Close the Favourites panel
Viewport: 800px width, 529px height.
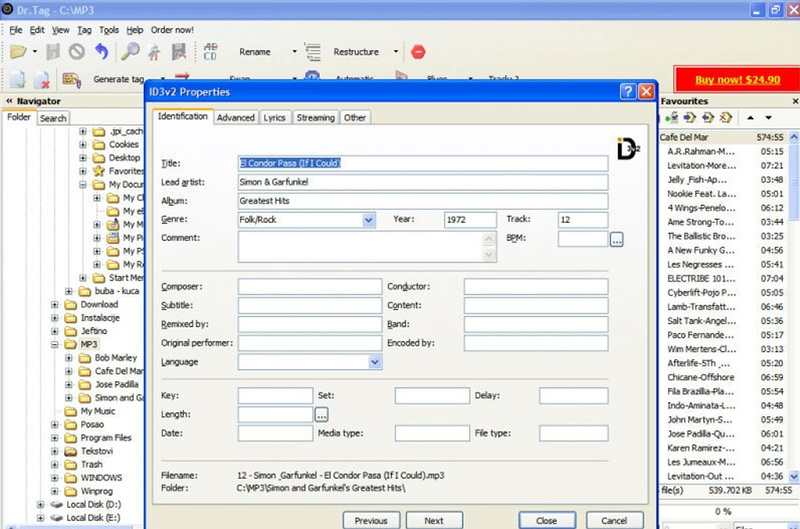pyautogui.click(x=795, y=101)
